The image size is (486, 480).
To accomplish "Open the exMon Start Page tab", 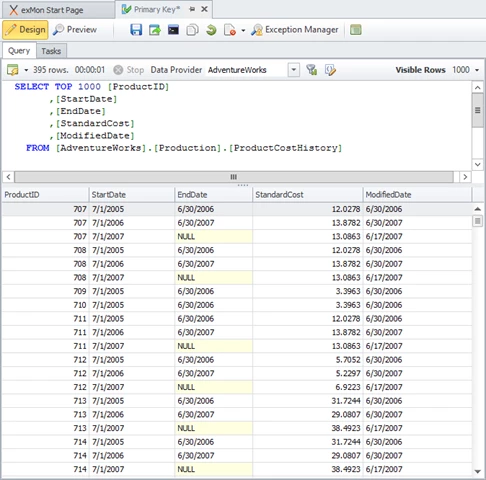I will coord(52,10).
